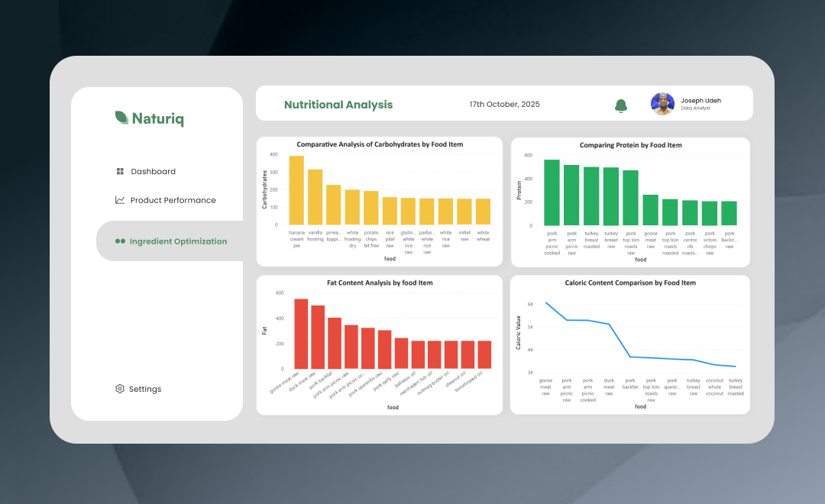Select the rice pilaf raw carbohydrate bar
The height and width of the screenshot is (504, 825).
(x=390, y=211)
